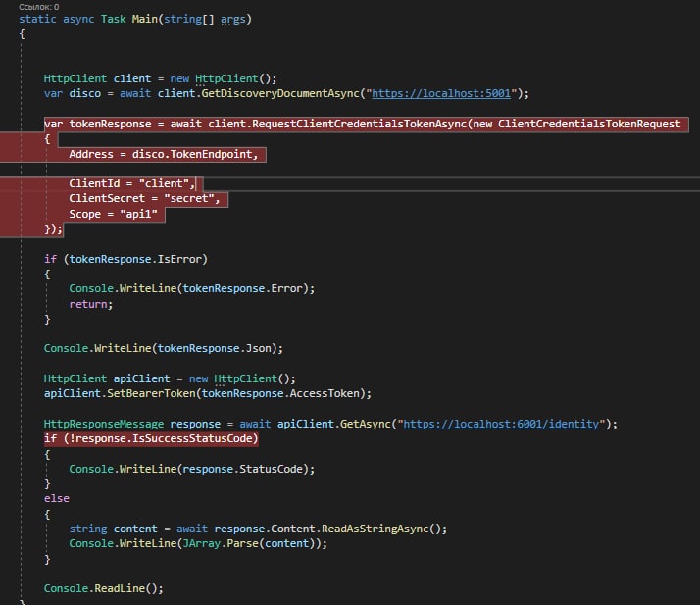Click Console.WriteLine(tokenResponse.Json) statement
700x605 pixels.
click(164, 348)
